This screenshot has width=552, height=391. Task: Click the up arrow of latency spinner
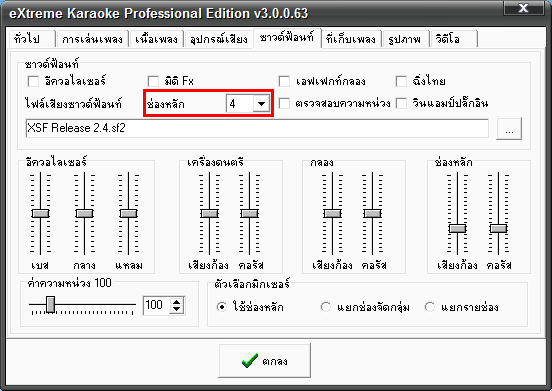pos(176,302)
